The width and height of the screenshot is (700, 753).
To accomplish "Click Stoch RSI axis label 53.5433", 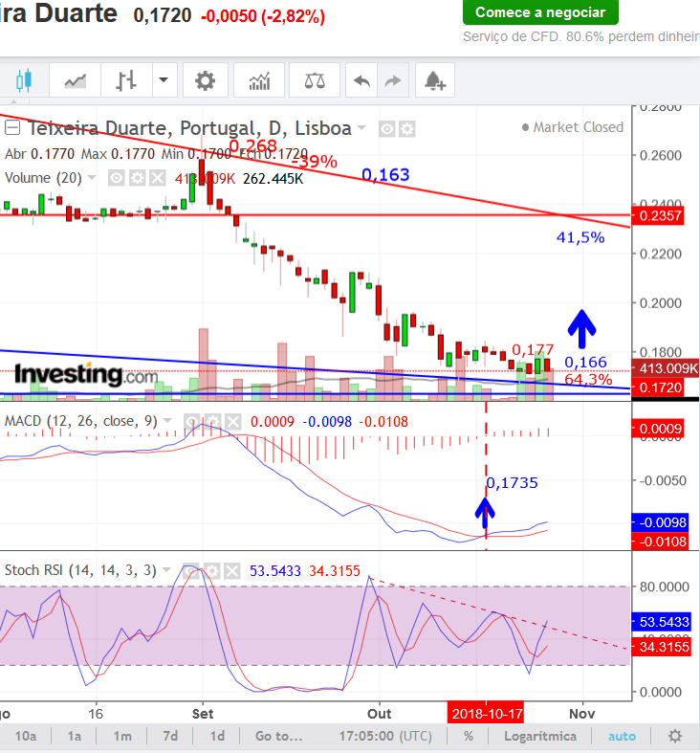I will coord(662,622).
